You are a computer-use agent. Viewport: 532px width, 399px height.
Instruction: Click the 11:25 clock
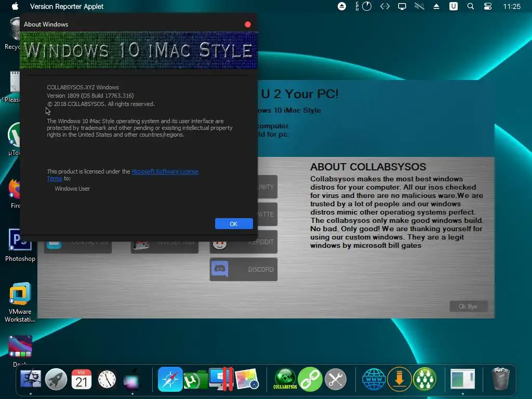pyautogui.click(x=512, y=6)
